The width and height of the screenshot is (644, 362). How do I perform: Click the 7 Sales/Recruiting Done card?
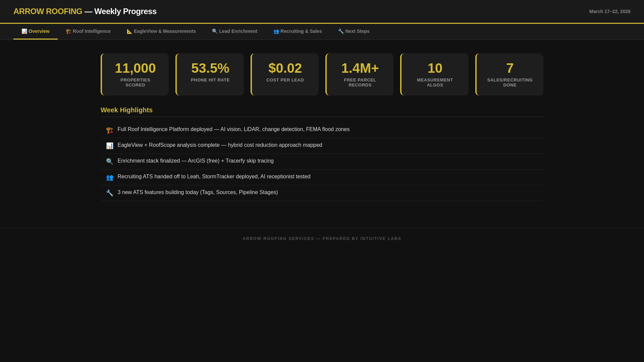click(x=509, y=74)
